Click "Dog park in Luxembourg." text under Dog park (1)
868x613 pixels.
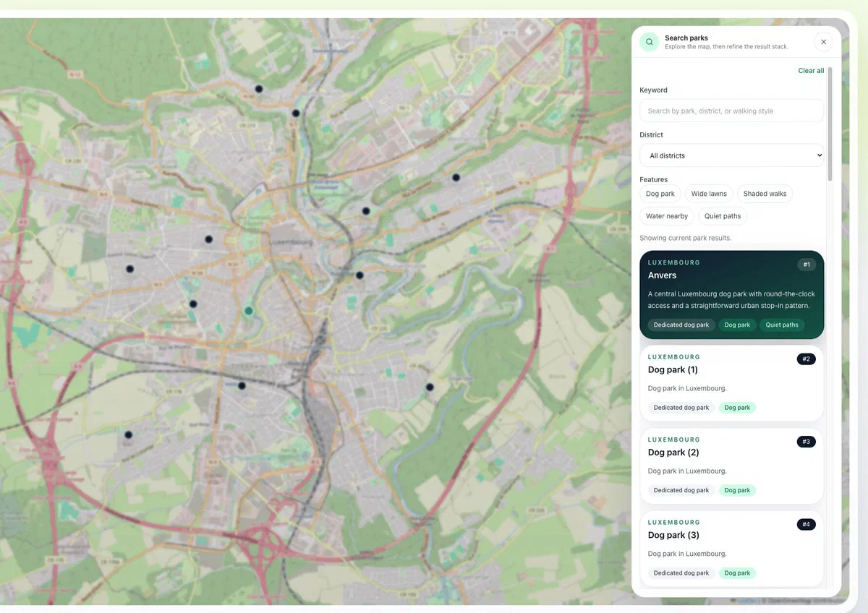[x=687, y=388]
